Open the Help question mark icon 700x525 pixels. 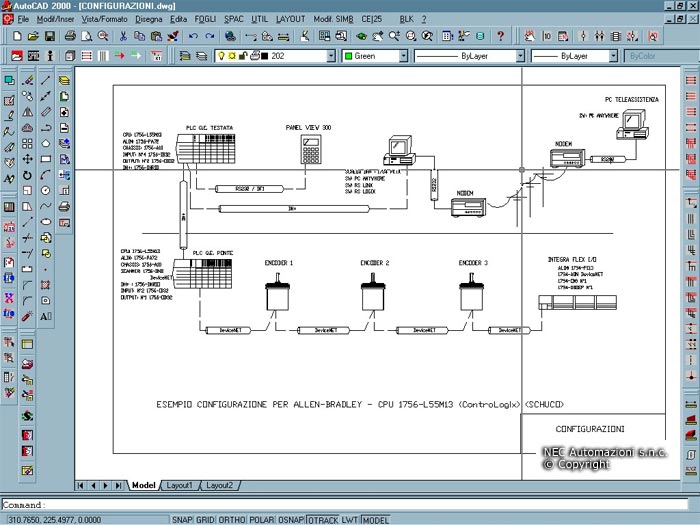(x=500, y=36)
